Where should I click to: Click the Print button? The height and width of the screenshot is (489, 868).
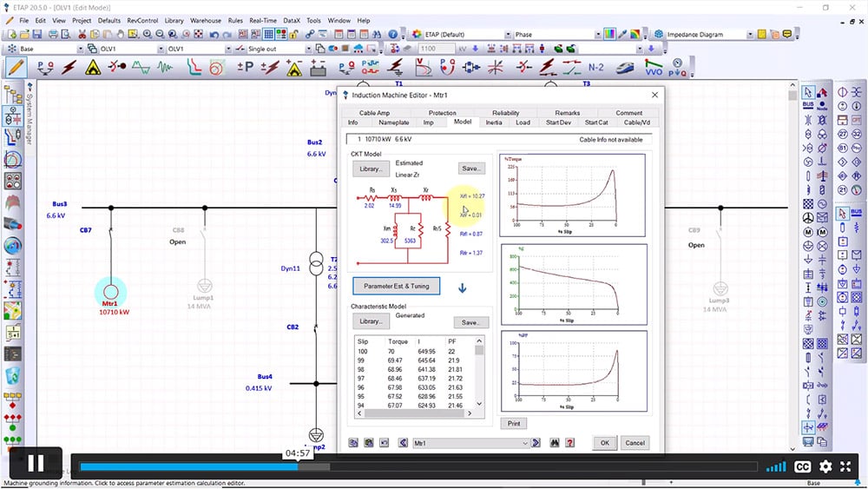(514, 424)
